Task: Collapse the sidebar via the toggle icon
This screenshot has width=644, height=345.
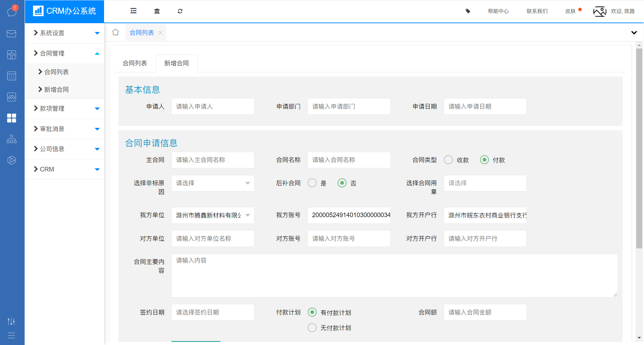Action: 133,11
